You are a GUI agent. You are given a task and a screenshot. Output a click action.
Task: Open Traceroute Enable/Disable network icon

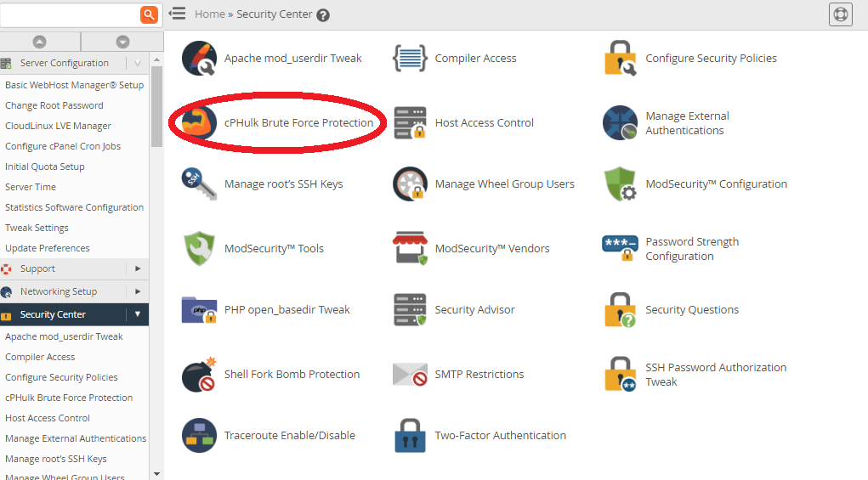click(199, 435)
